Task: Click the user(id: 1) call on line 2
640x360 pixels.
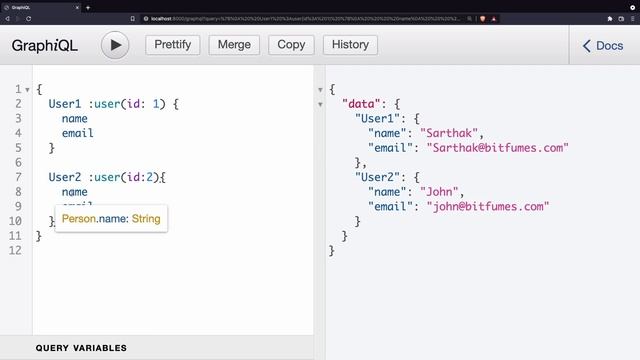Action: click(x=130, y=104)
